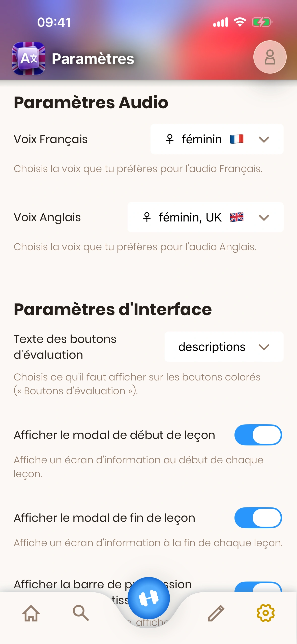This screenshot has height=644, width=297.
Task: Select the yellow settings gear icon
Action: [x=265, y=613]
